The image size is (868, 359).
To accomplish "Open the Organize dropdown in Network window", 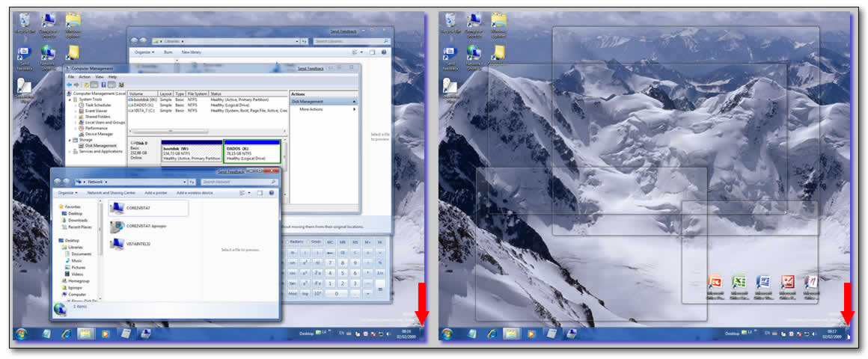I will tap(67, 193).
